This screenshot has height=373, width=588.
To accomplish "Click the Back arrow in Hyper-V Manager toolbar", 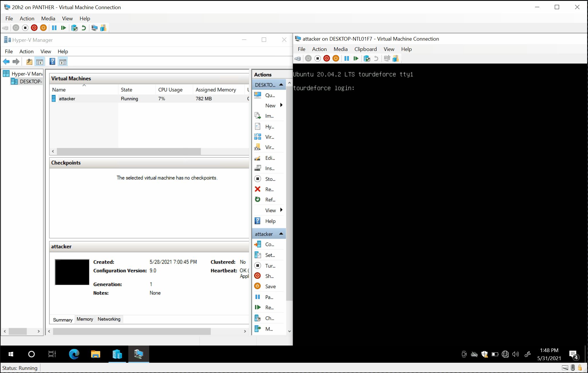I will click(x=6, y=62).
